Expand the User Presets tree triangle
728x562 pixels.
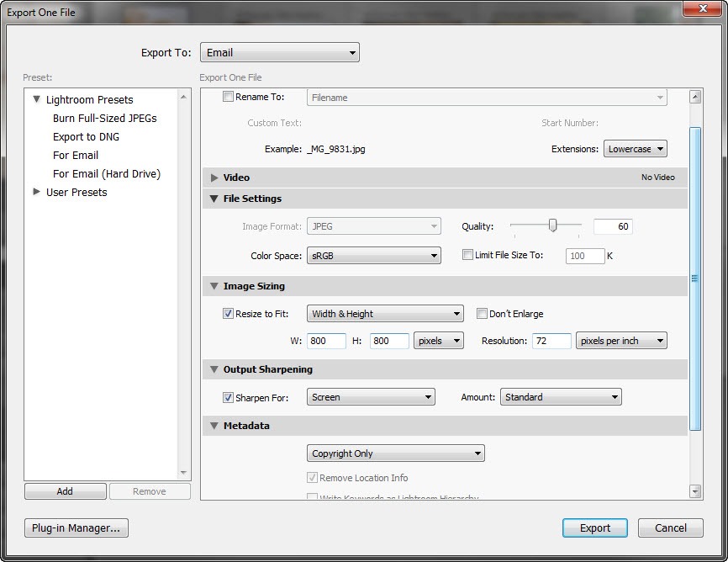tap(37, 192)
